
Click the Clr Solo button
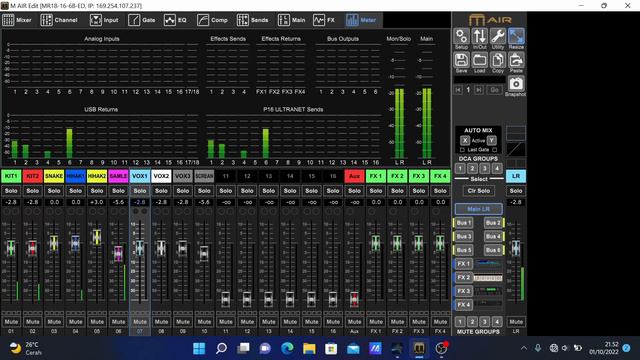point(478,191)
